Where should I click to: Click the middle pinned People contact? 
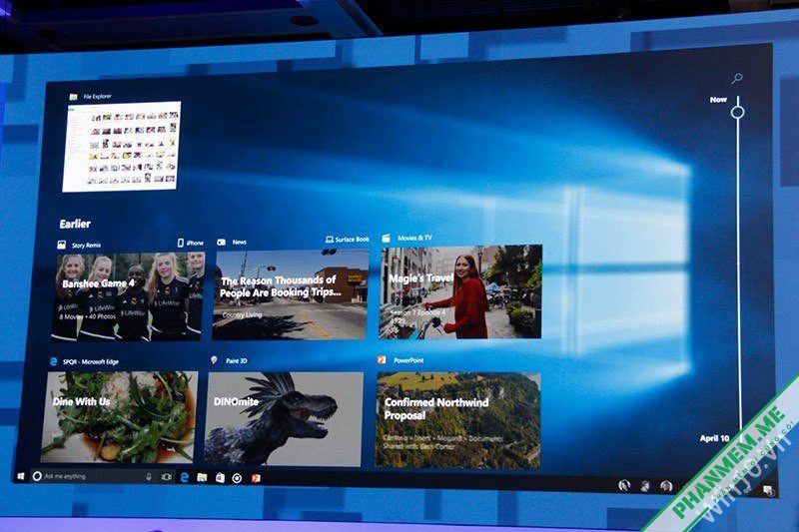(645, 486)
